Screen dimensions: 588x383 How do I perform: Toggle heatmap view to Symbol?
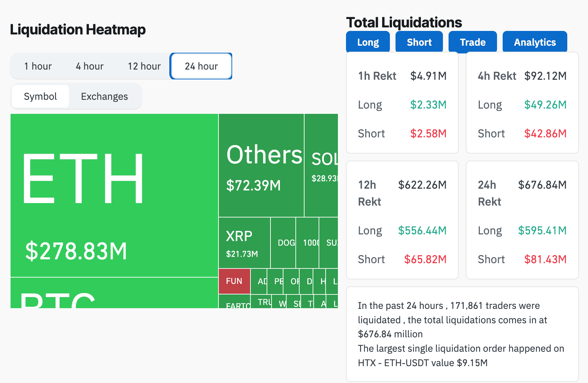pos(40,96)
